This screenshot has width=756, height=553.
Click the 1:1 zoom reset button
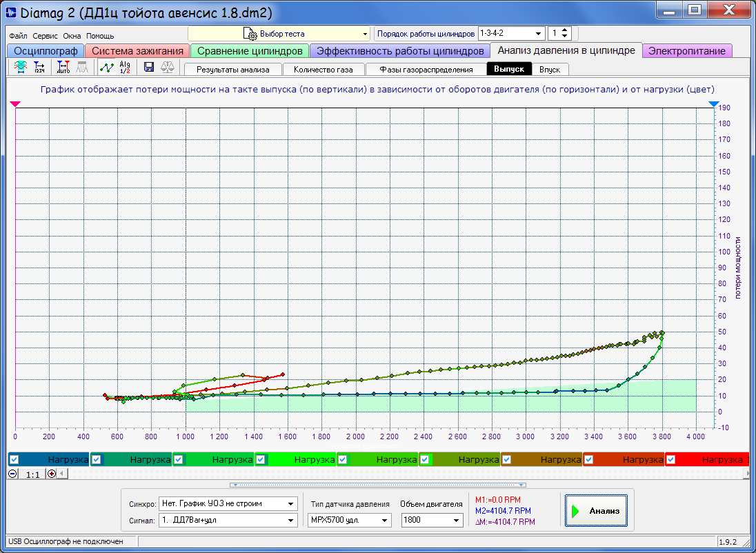coord(32,474)
